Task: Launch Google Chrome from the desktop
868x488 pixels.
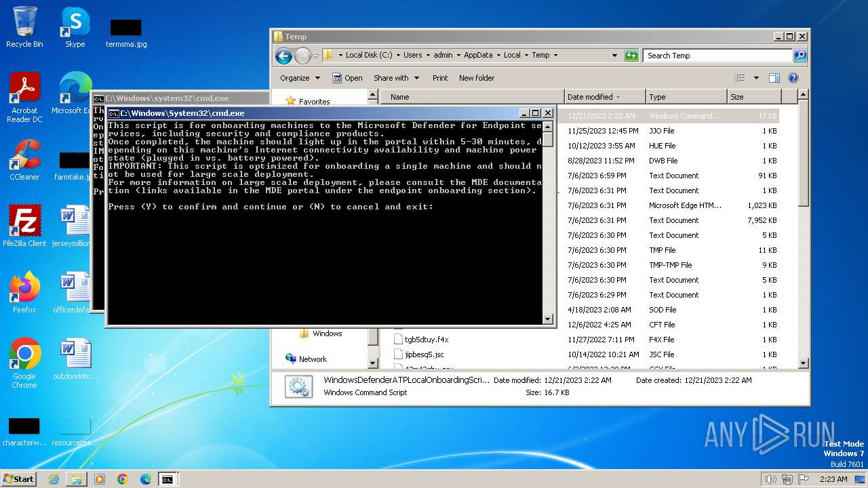Action: coord(24,363)
